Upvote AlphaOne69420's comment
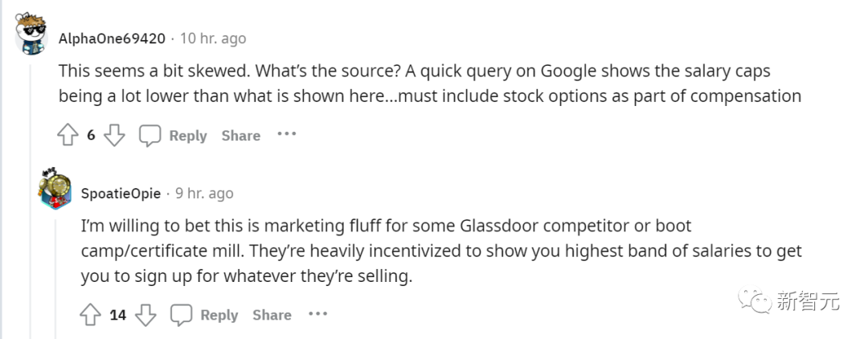 tap(68, 136)
